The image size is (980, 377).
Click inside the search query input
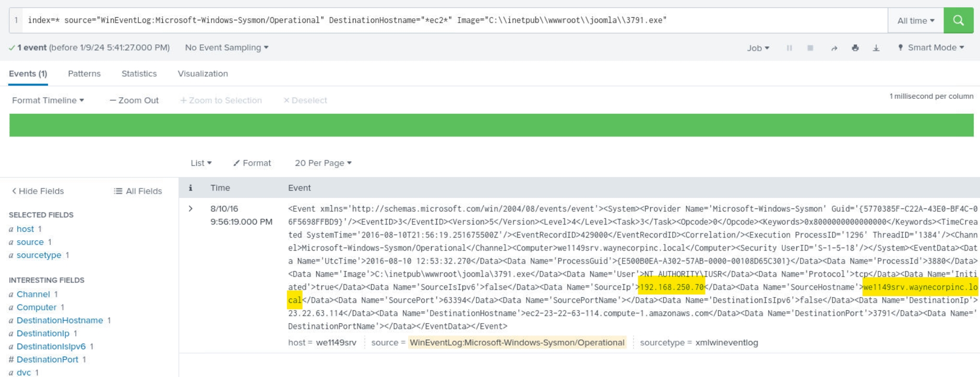pos(449,20)
